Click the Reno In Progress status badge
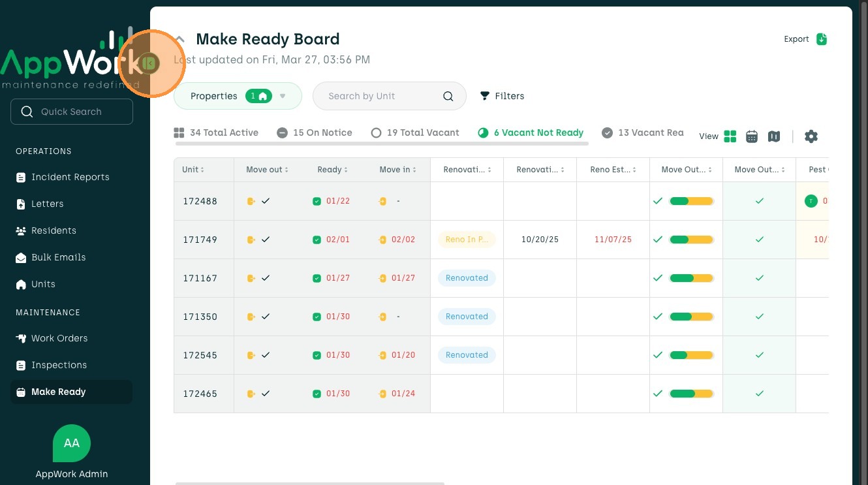This screenshot has width=868, height=485. coord(467,240)
